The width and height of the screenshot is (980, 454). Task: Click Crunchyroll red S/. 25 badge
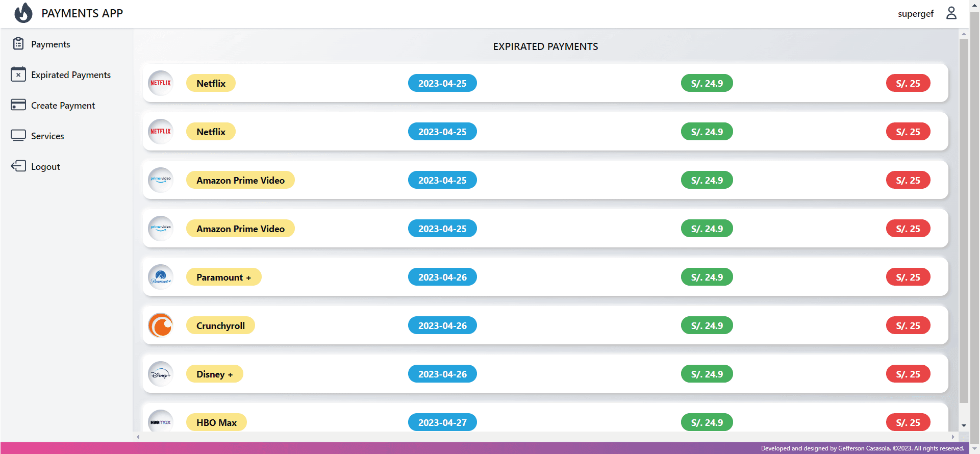click(908, 325)
